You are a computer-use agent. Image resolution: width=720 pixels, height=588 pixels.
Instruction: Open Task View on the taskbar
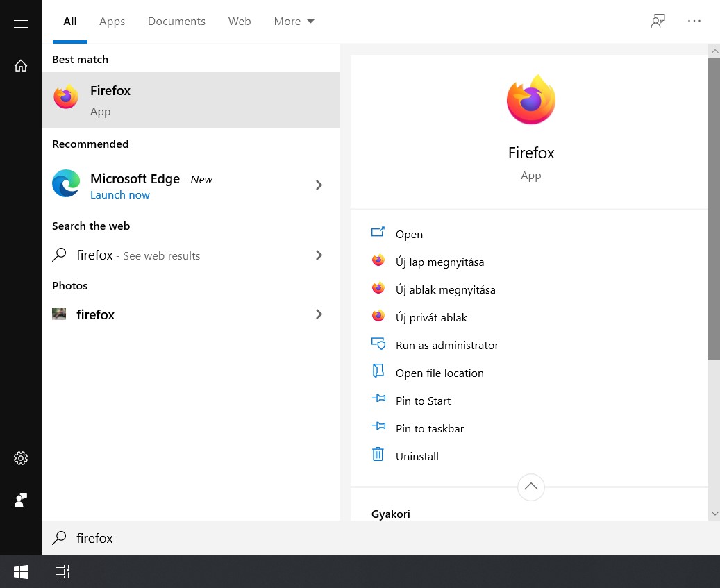point(62,571)
